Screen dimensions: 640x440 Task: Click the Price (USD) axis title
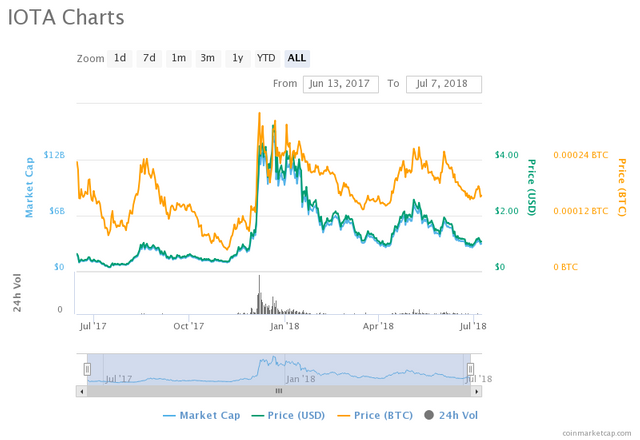(531, 187)
